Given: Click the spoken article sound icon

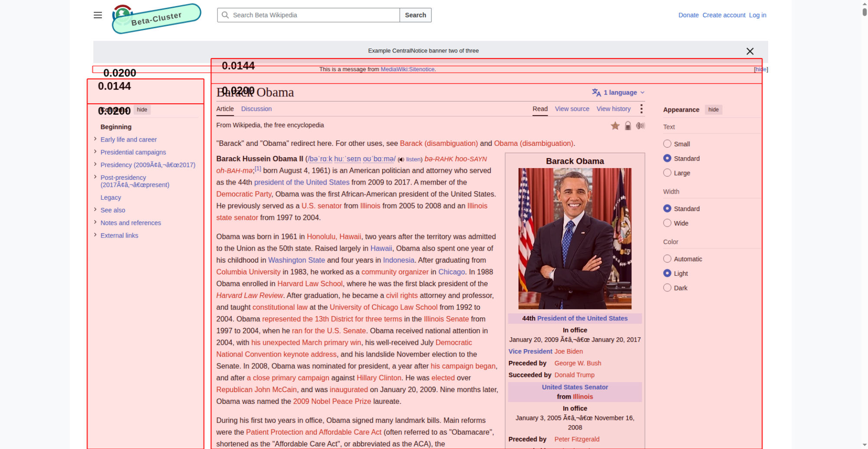Looking at the screenshot, I should 640,125.
